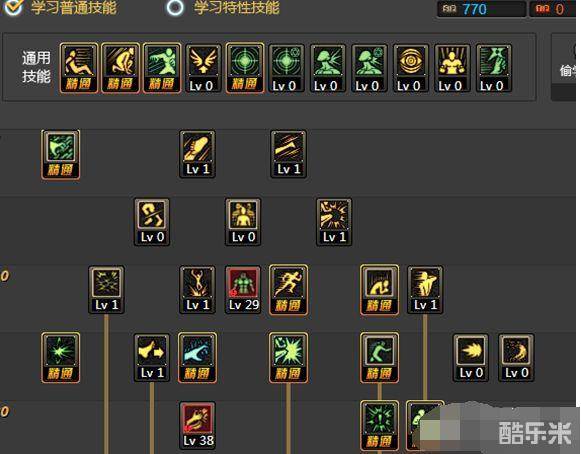Select the arm with arrow Lv 1 skill

pyautogui.click(x=152, y=357)
